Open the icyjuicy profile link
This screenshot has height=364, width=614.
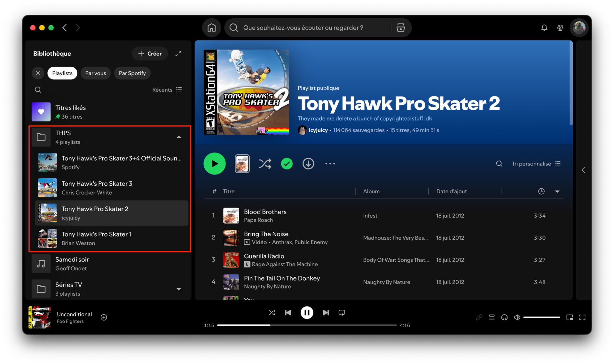[x=318, y=130]
